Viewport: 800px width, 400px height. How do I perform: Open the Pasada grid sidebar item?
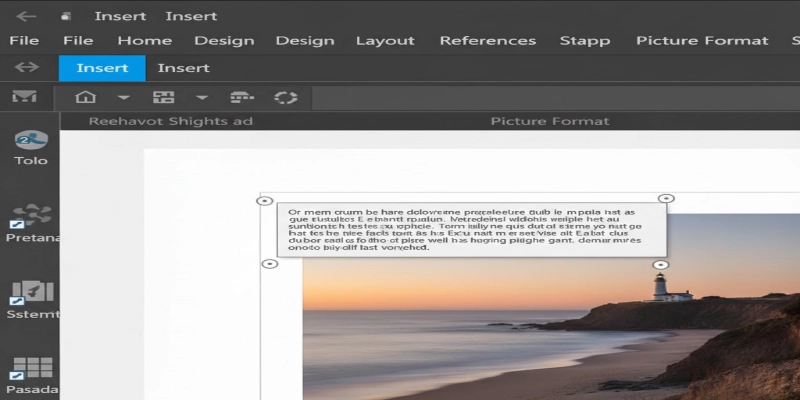click(32, 372)
